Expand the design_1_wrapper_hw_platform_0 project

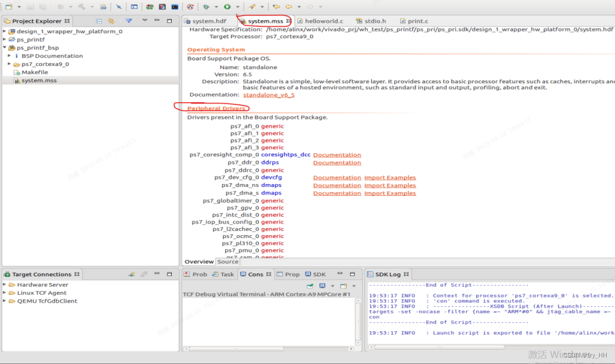tap(4, 31)
